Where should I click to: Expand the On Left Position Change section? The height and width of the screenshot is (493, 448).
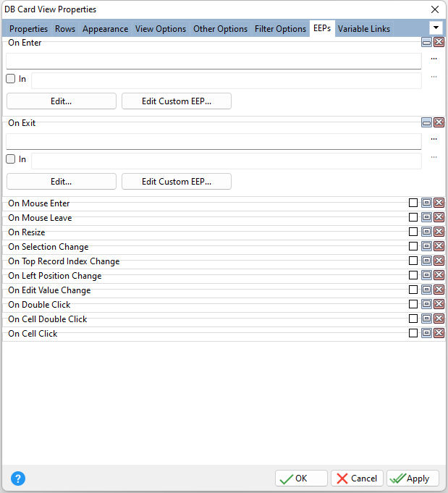tap(426, 275)
